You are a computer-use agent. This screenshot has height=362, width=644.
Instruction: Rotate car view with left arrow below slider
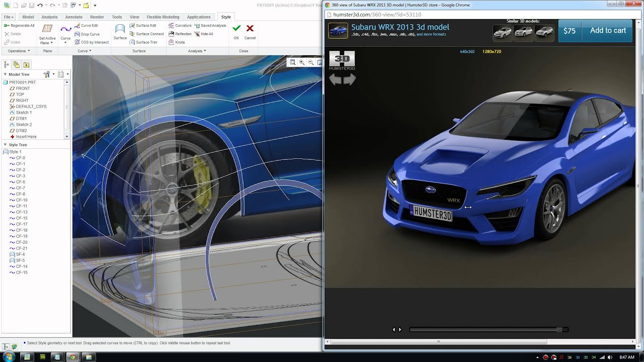[394, 330]
